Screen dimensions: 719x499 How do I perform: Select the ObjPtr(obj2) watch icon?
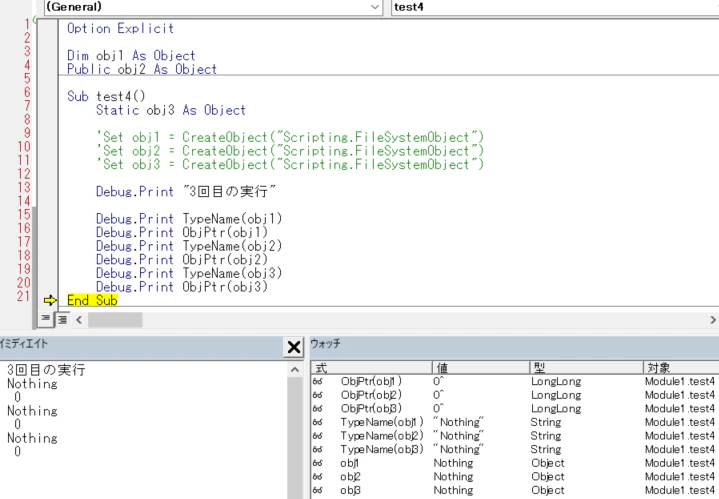click(317, 395)
